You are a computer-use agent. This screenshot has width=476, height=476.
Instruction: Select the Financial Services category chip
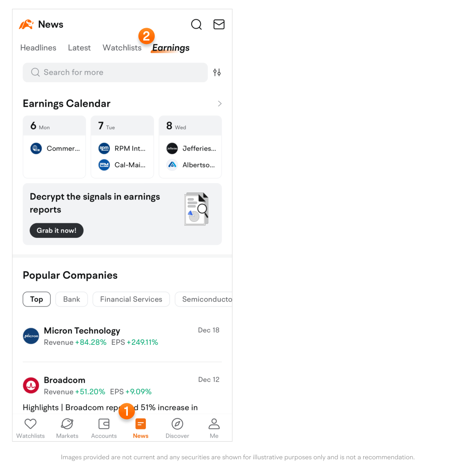coord(131,299)
